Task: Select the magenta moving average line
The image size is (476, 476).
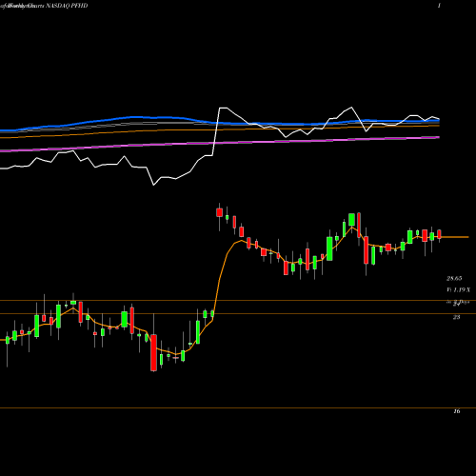Action: (220, 144)
